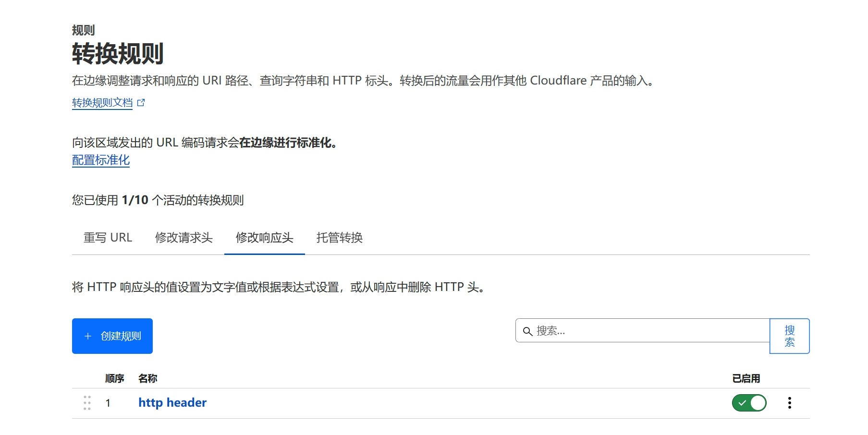Viewport: 868px width, 435px height.
Task: Click the plus icon on 创建规则
Action: click(88, 336)
